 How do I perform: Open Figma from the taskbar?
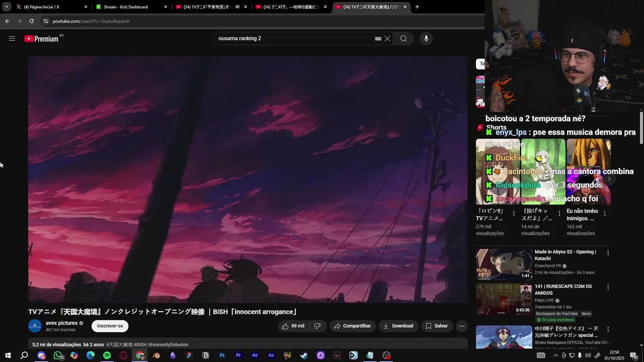pyautogui.click(x=189, y=355)
